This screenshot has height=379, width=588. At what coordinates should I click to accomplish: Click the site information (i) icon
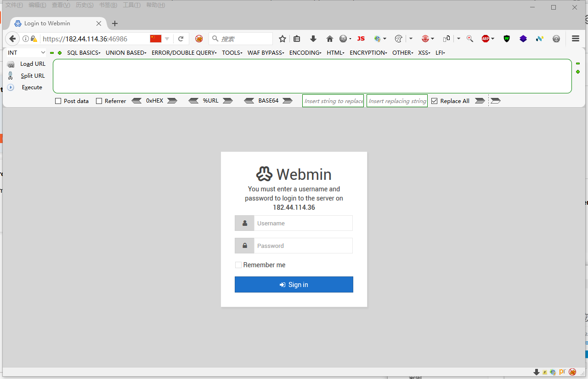click(x=26, y=39)
